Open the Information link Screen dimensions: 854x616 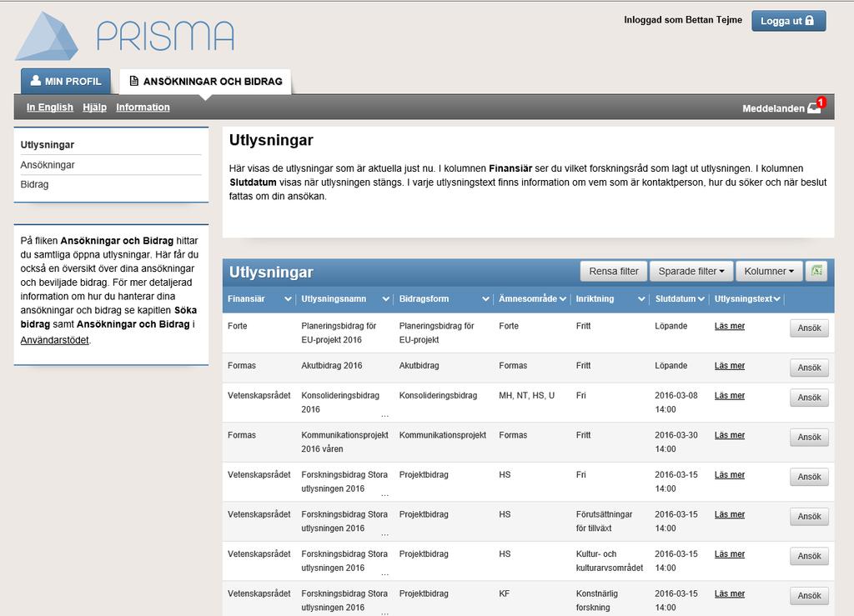[143, 108]
